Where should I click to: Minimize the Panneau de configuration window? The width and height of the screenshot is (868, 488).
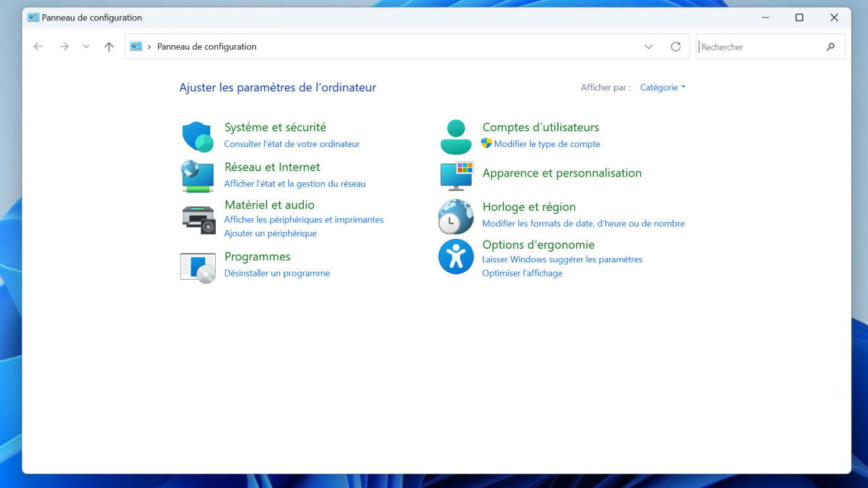pos(766,17)
